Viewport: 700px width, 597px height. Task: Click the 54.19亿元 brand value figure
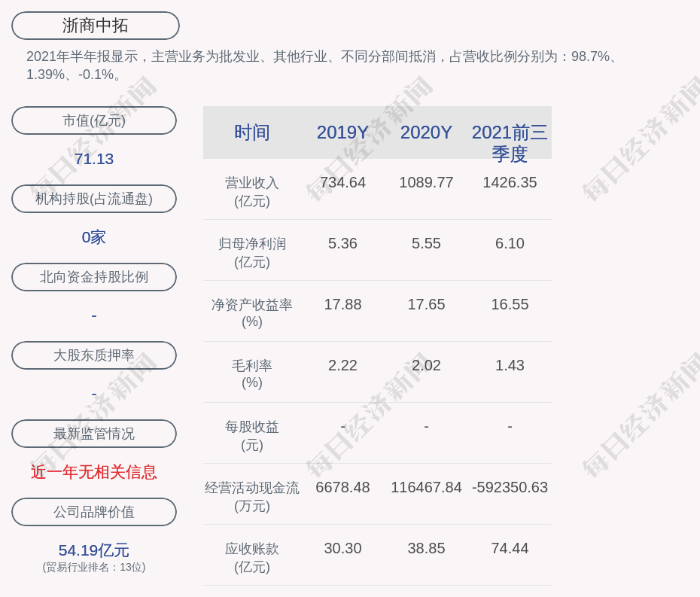pos(94,550)
